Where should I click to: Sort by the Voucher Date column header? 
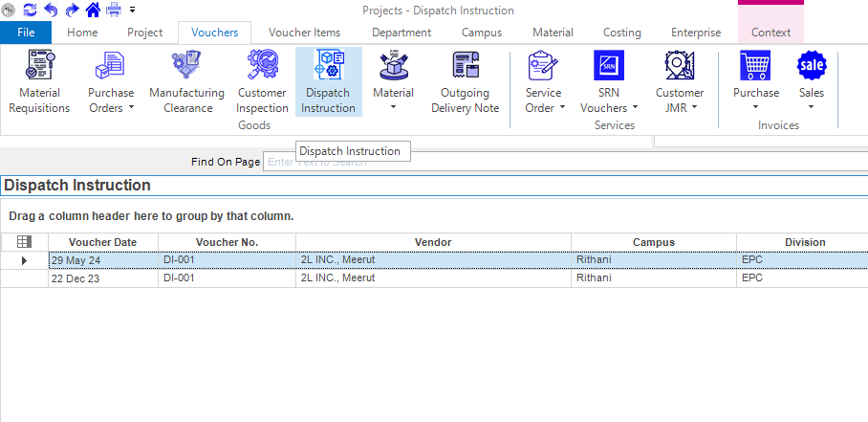point(102,243)
